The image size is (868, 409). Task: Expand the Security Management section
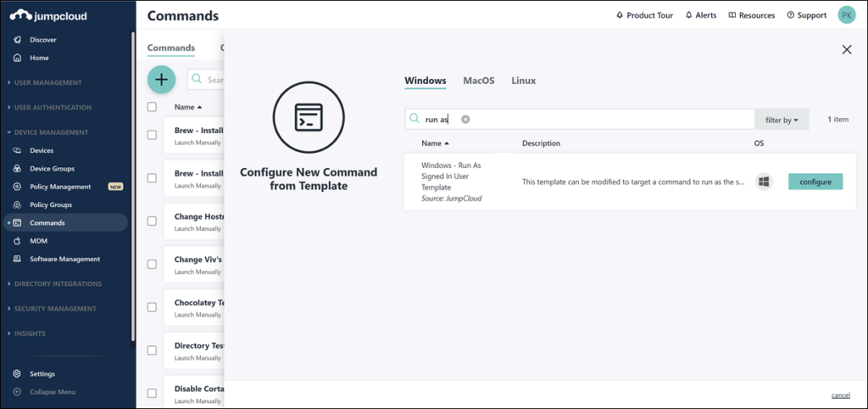[55, 309]
